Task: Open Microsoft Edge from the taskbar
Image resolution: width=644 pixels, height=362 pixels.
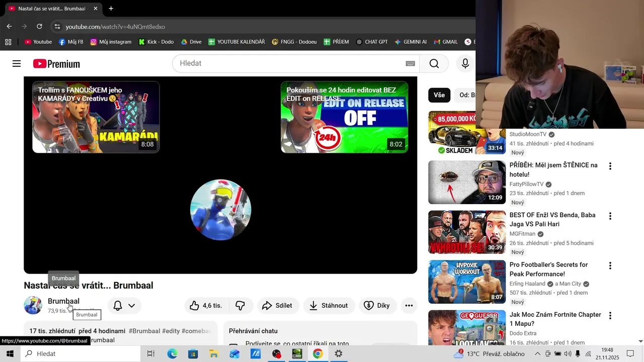Action: pos(172,354)
